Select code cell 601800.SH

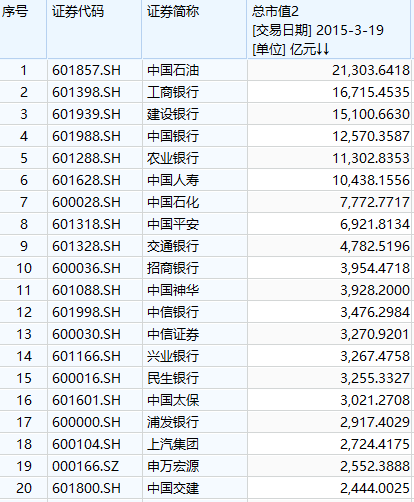95,488
